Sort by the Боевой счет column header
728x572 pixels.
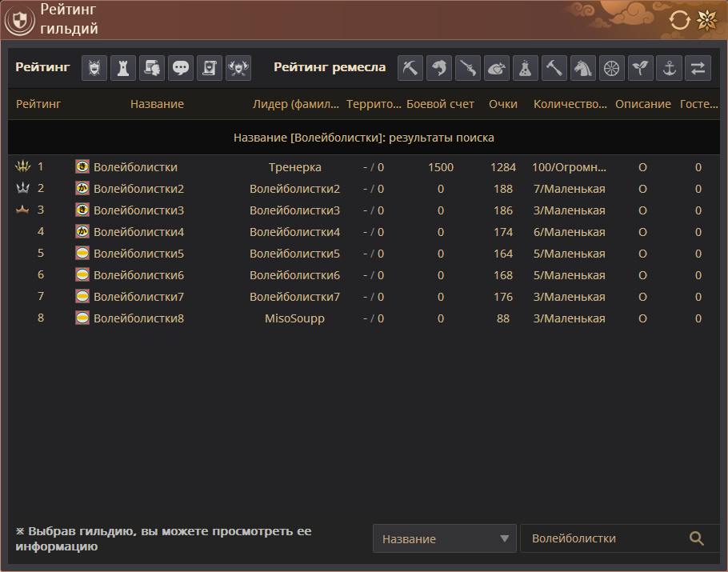pos(440,104)
